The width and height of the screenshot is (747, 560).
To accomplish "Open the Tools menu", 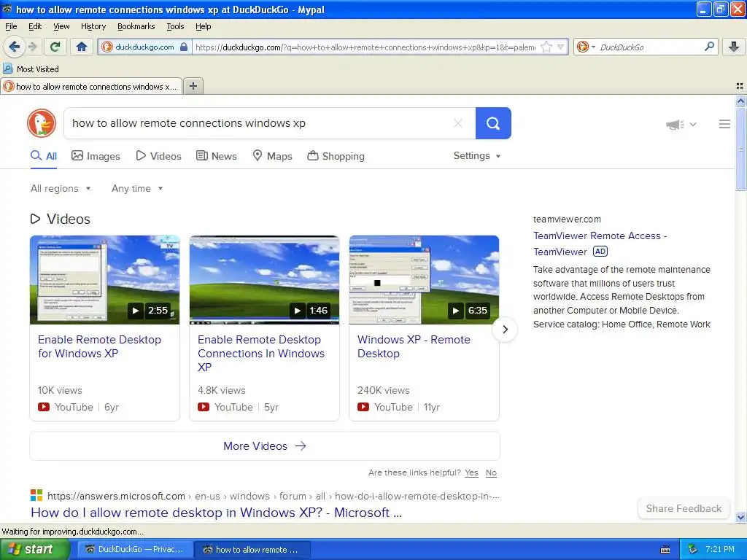I will pyautogui.click(x=175, y=26).
